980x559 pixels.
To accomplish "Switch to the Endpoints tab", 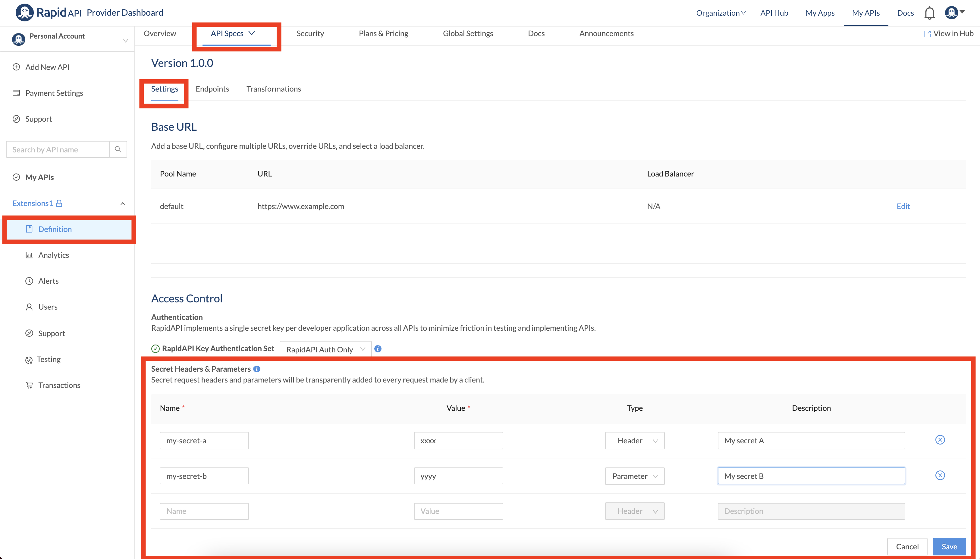I will pos(212,89).
